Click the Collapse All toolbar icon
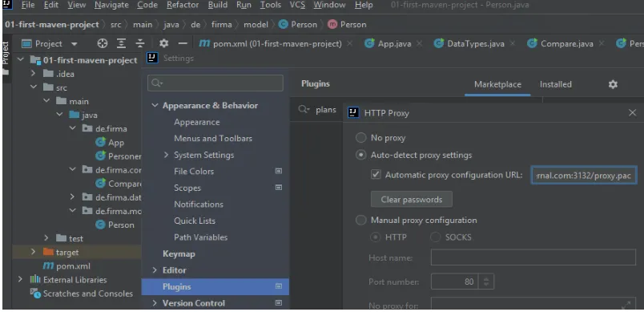Viewport: 644px width, 312px height. [140, 43]
